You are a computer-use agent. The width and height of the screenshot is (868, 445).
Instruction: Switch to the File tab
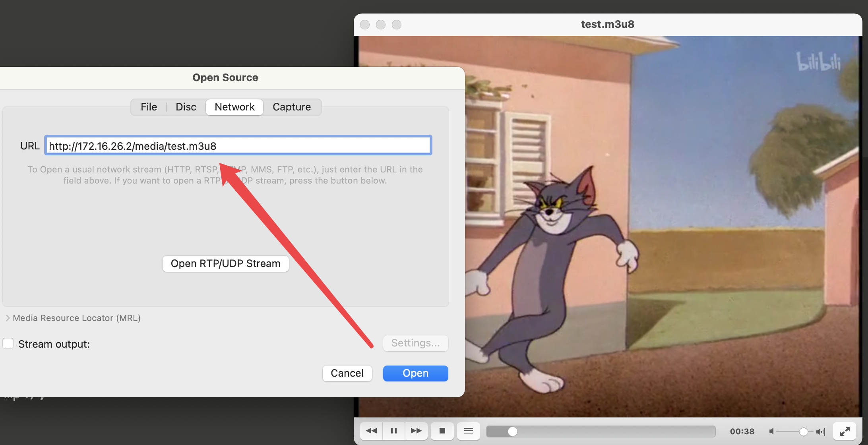(x=149, y=107)
